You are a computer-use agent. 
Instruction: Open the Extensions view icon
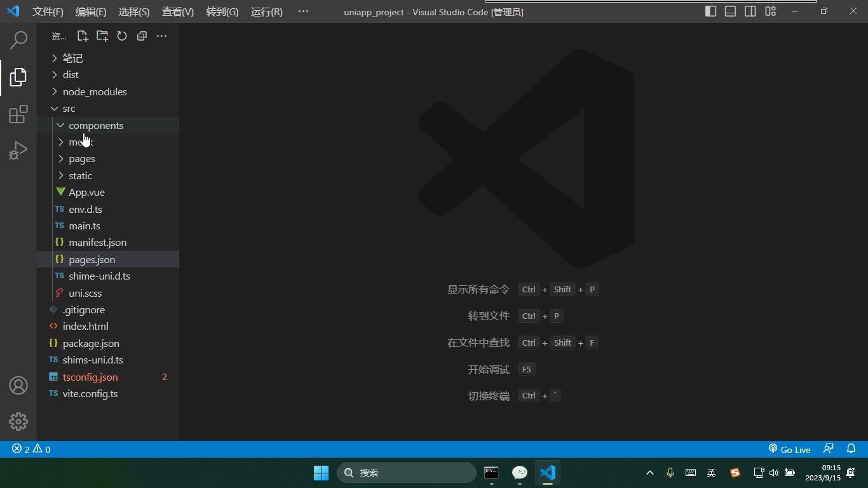point(18,114)
